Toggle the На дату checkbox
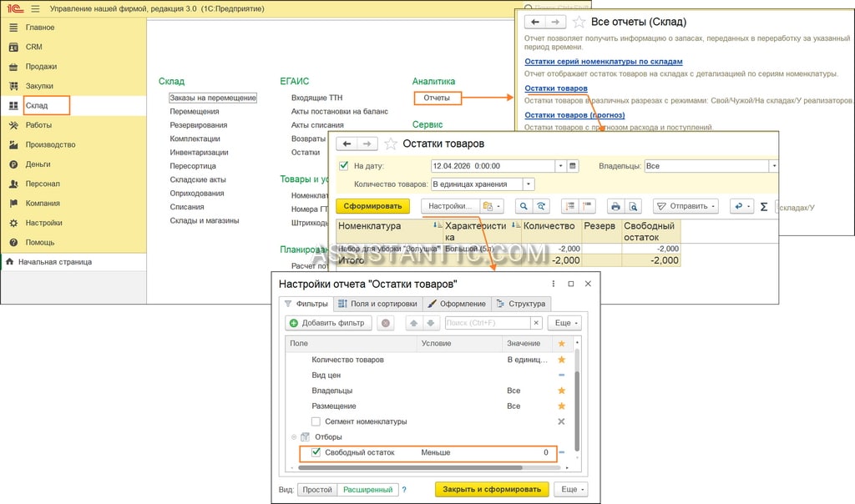Screen dimensions: 855x504 tap(343, 166)
